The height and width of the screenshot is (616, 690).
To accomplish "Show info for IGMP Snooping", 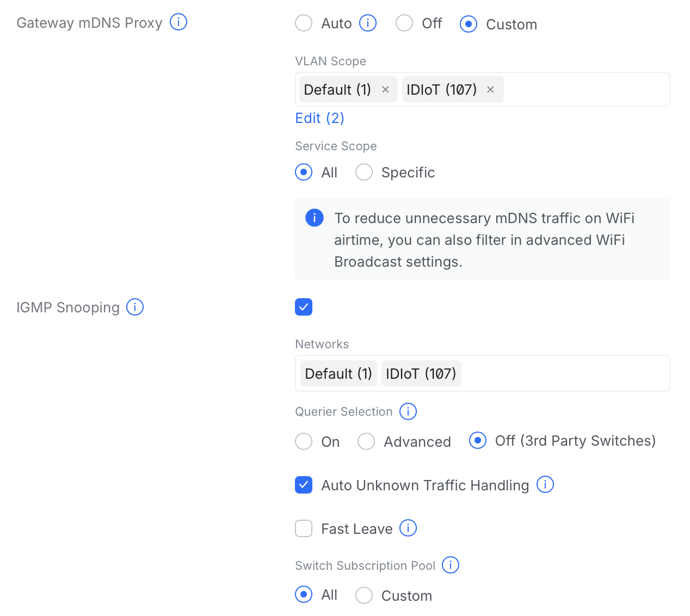I will 135,307.
